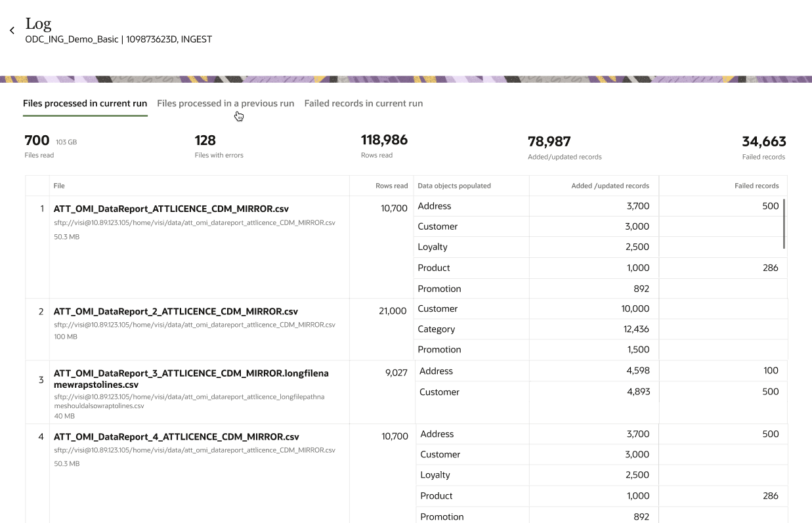Image resolution: width=812 pixels, height=523 pixels.
Task: Open the Failed records in current run tab
Action: (x=363, y=104)
